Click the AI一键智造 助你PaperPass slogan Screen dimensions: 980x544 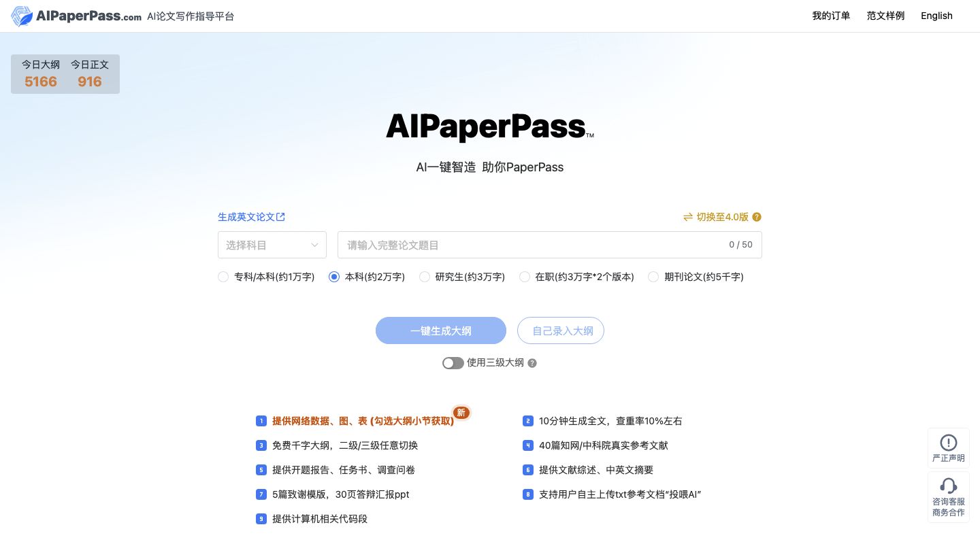(490, 167)
